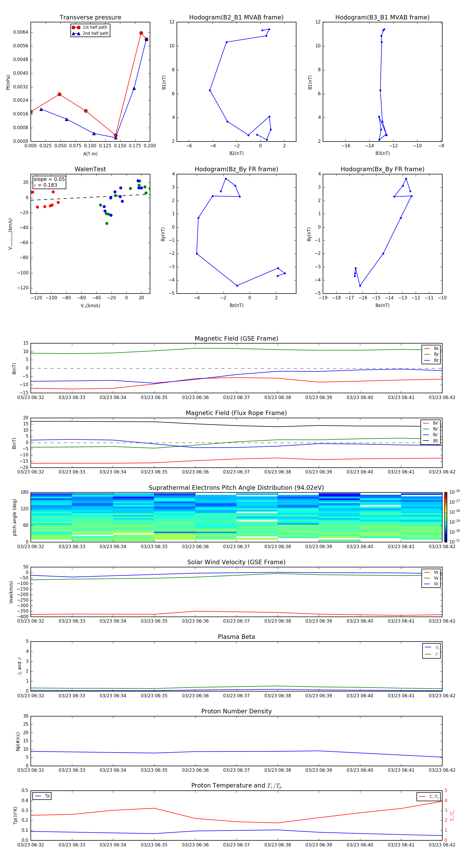Click the 'B3(nT)' x-axis label
Viewport: 473px width, 868px height.
pyautogui.click(x=382, y=153)
